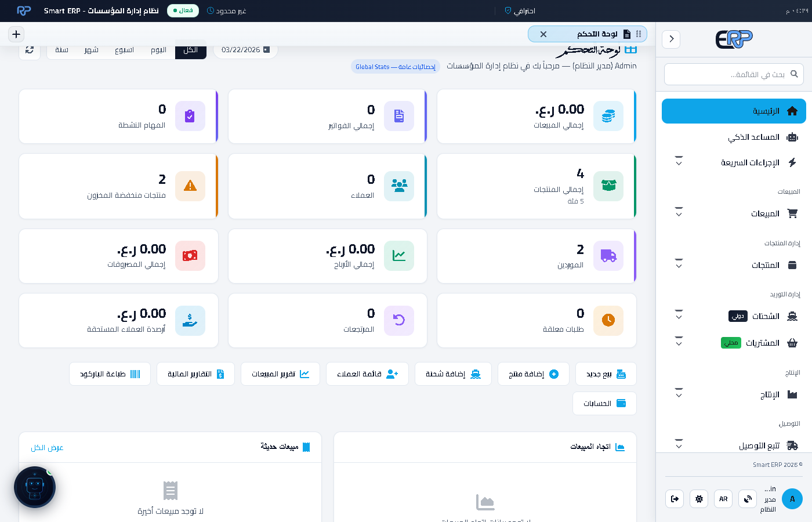Click the احترافي plan shield label
The width and height of the screenshot is (812, 522).
tap(520, 11)
